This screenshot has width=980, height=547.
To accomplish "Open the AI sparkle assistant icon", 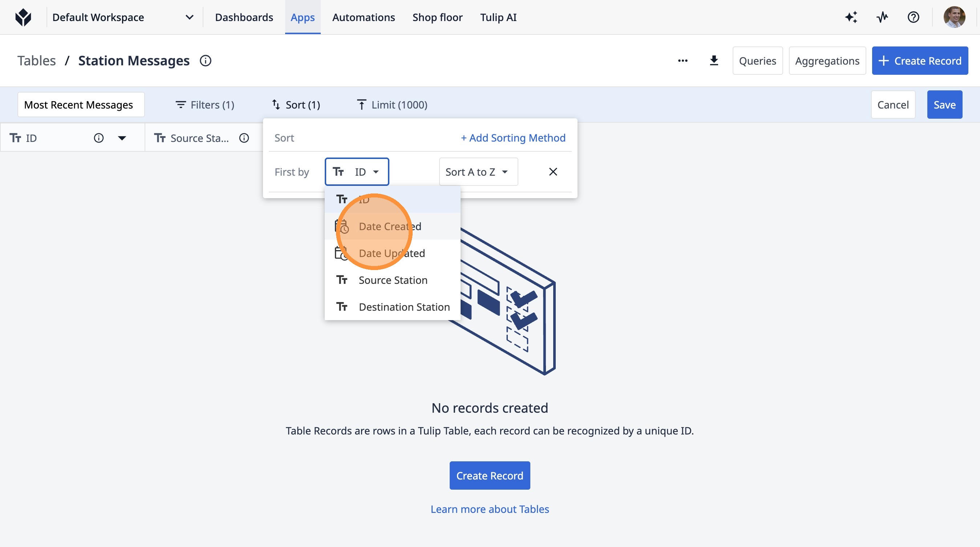I will 851,17.
